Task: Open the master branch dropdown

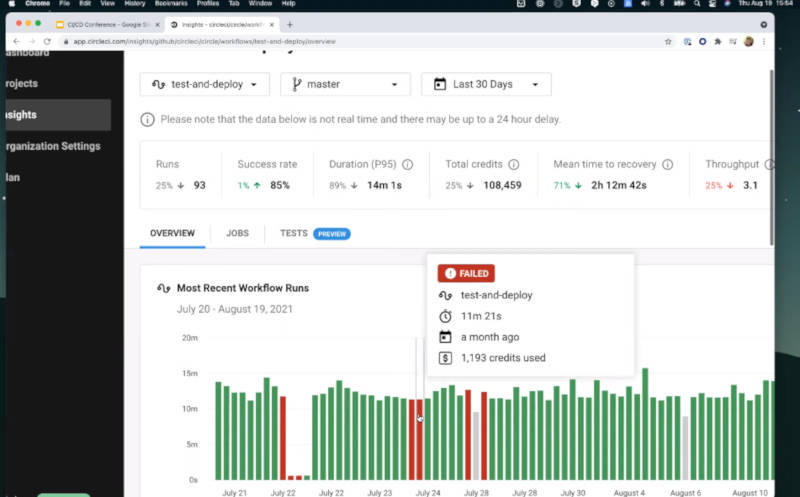Action: coord(345,84)
